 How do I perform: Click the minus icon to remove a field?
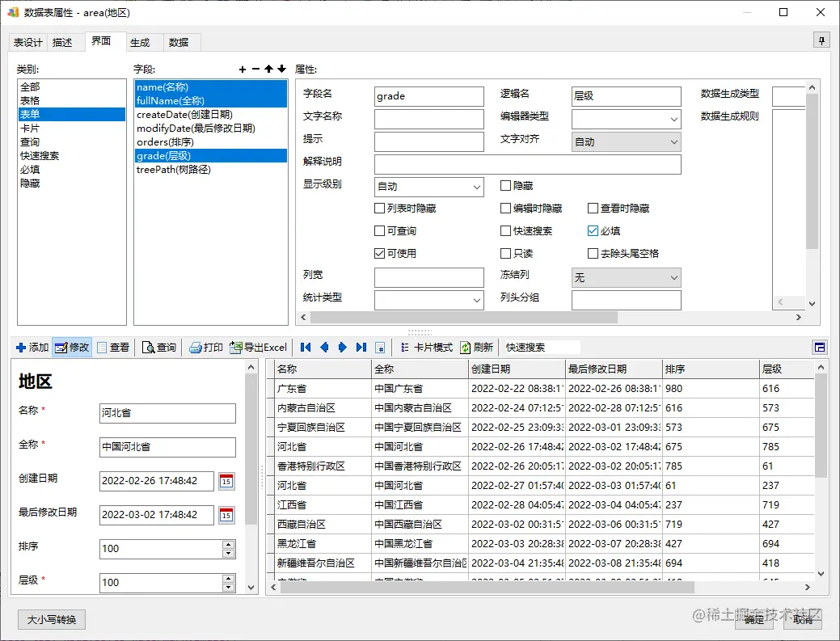(x=255, y=69)
